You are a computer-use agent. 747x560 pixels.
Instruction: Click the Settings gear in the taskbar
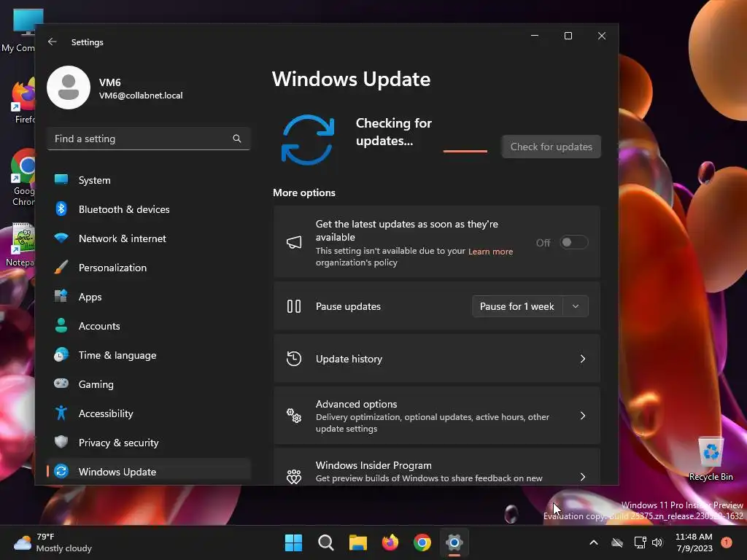454,542
